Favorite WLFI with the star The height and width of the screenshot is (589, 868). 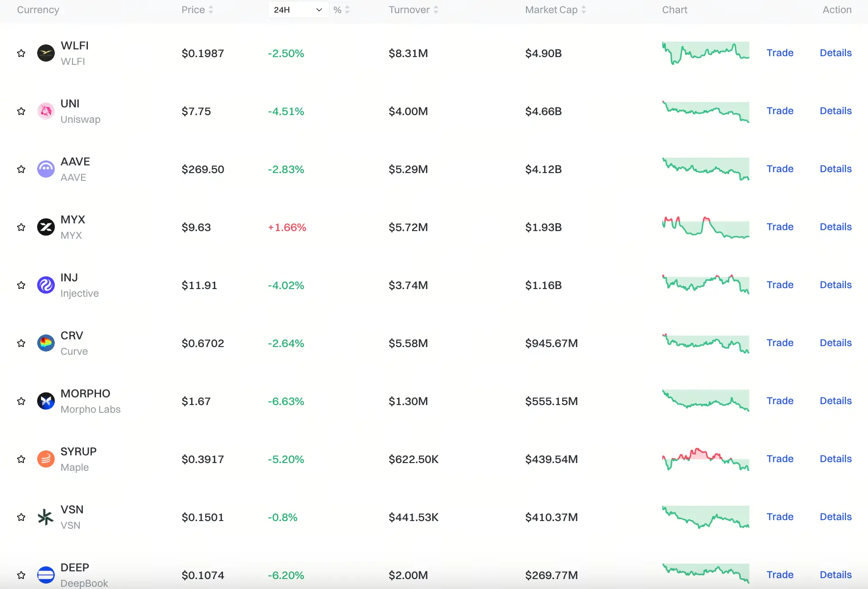[x=21, y=53]
